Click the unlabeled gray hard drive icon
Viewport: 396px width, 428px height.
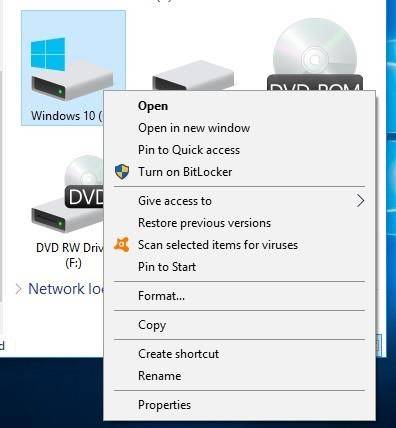click(193, 75)
